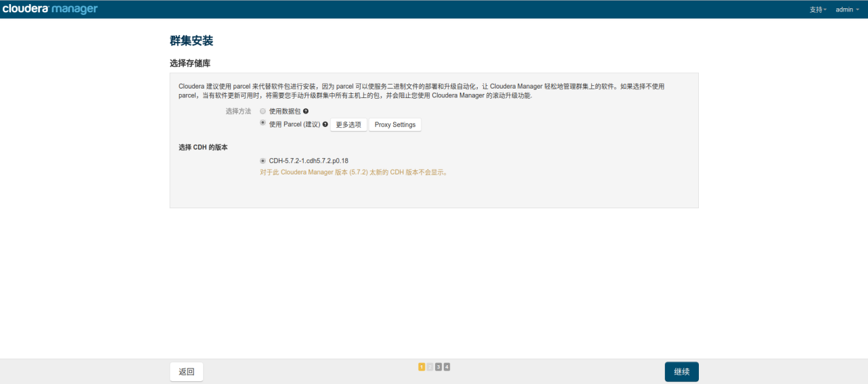Select the 使用数据包 radio option
The width and height of the screenshot is (868, 384).
(x=262, y=111)
